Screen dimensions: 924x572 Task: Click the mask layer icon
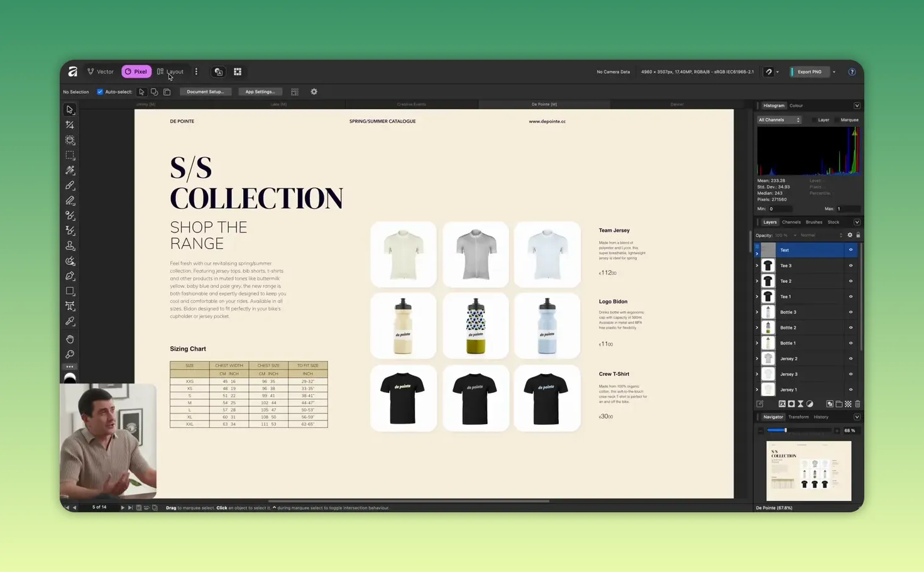pos(791,404)
